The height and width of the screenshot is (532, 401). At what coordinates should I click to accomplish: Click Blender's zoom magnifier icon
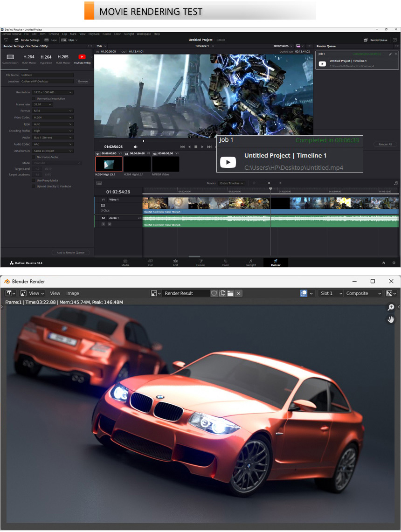[x=391, y=308]
